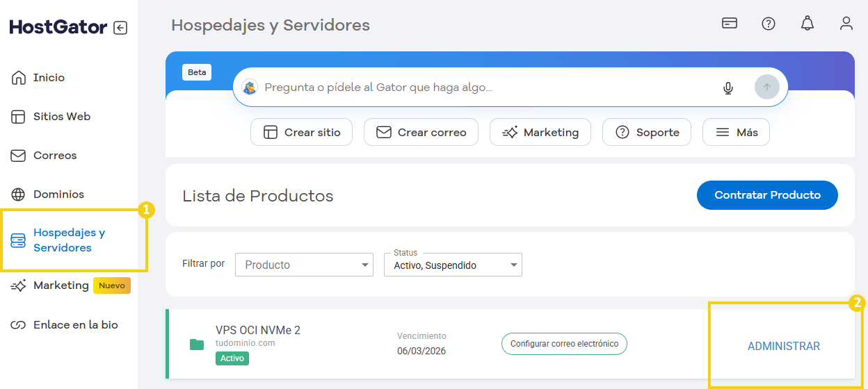Screen dimensions: 868x389
Task: Click the Gator mascot avatar icon
Action: pyautogui.click(x=250, y=88)
